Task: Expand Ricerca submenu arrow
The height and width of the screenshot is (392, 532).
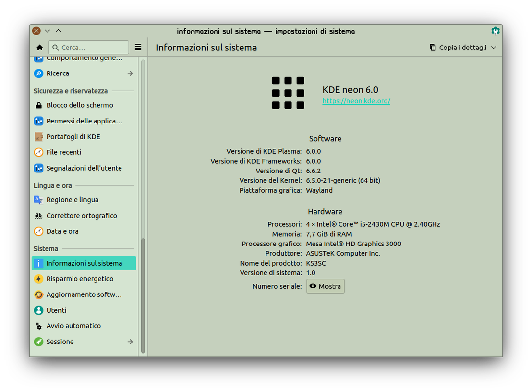Action: (130, 73)
